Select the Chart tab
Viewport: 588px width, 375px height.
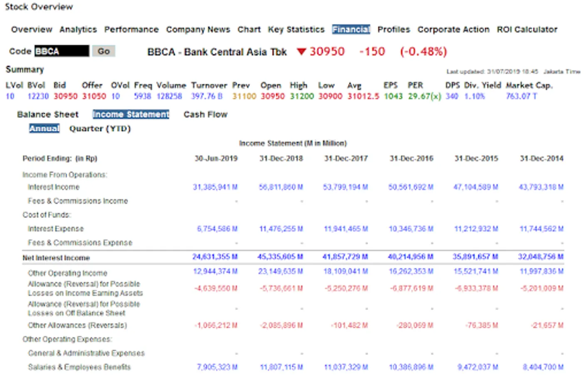click(249, 30)
